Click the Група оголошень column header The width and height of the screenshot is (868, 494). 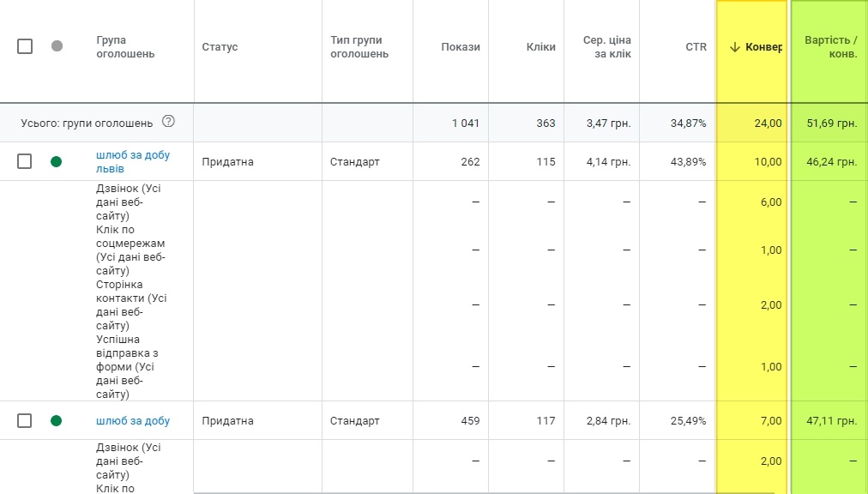pos(125,47)
